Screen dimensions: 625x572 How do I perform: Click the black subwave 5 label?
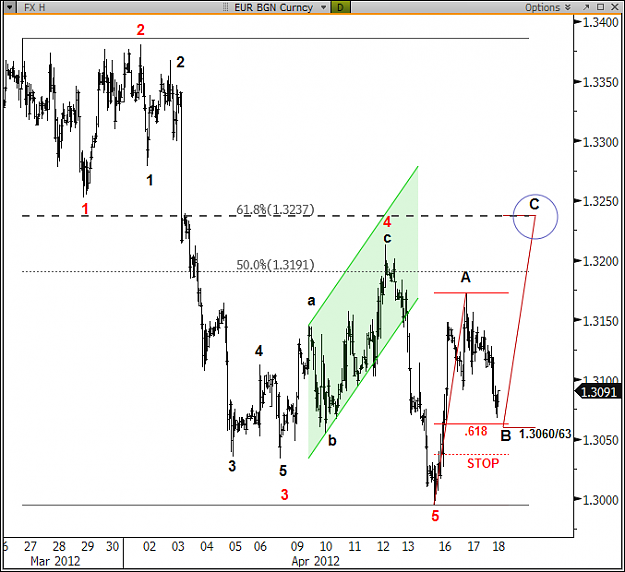(283, 471)
